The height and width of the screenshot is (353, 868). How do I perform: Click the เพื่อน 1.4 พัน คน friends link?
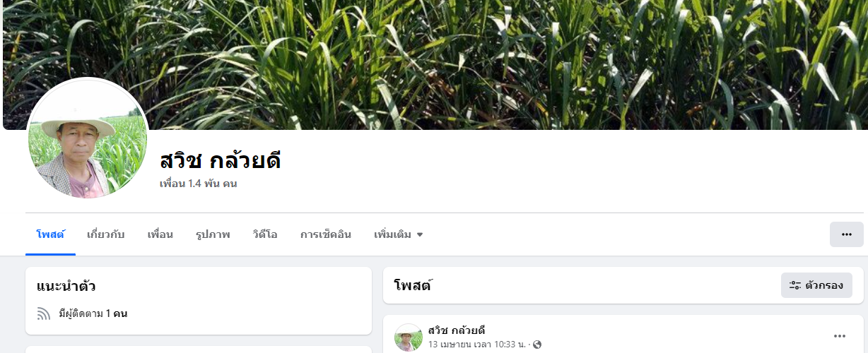tap(199, 184)
